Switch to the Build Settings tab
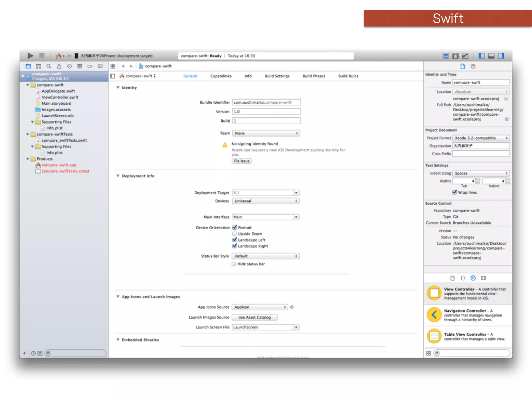 [x=277, y=76]
